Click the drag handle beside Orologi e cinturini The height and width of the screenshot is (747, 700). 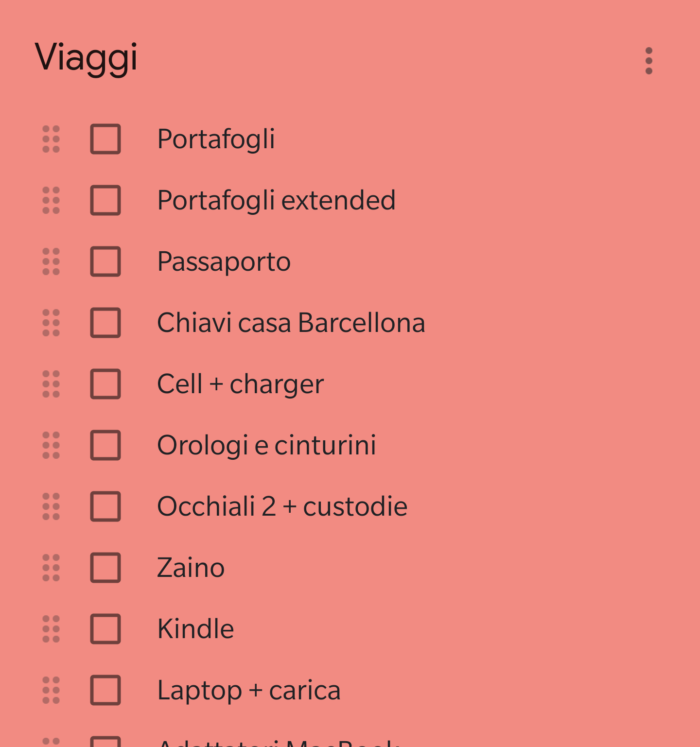51,445
